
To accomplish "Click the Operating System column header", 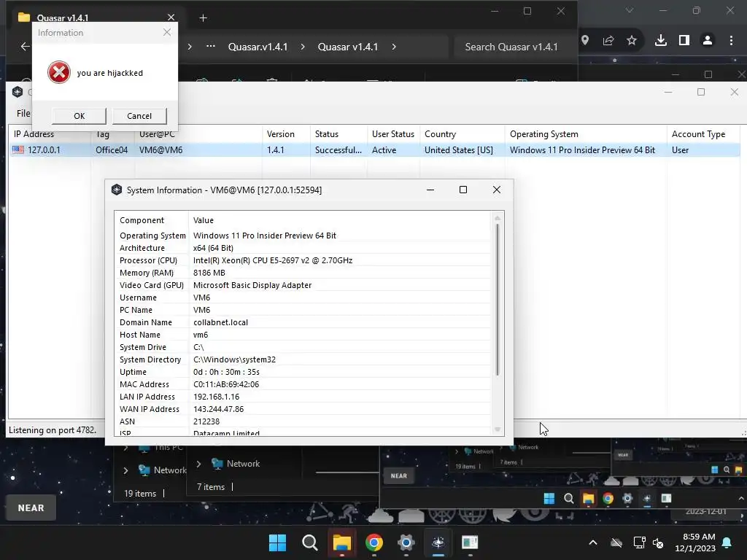I will (x=544, y=134).
